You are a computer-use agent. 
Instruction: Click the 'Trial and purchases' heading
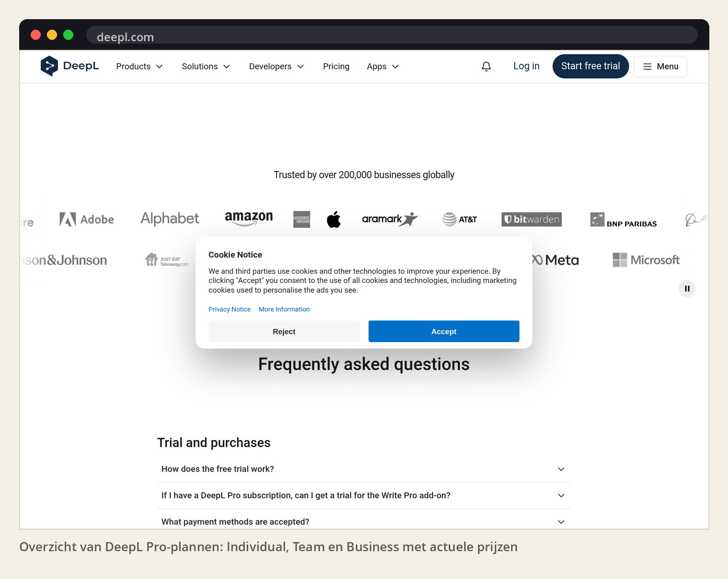tap(214, 442)
